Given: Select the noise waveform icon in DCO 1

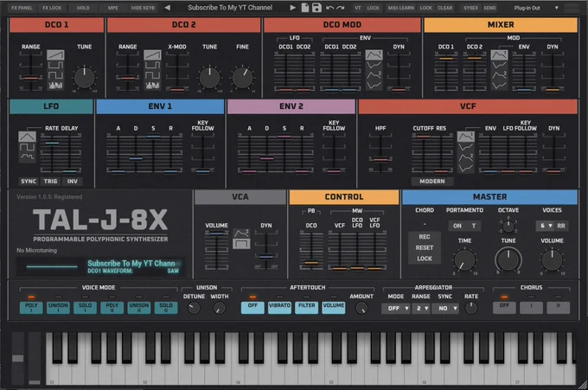Looking at the screenshot, I should pyautogui.click(x=55, y=85).
